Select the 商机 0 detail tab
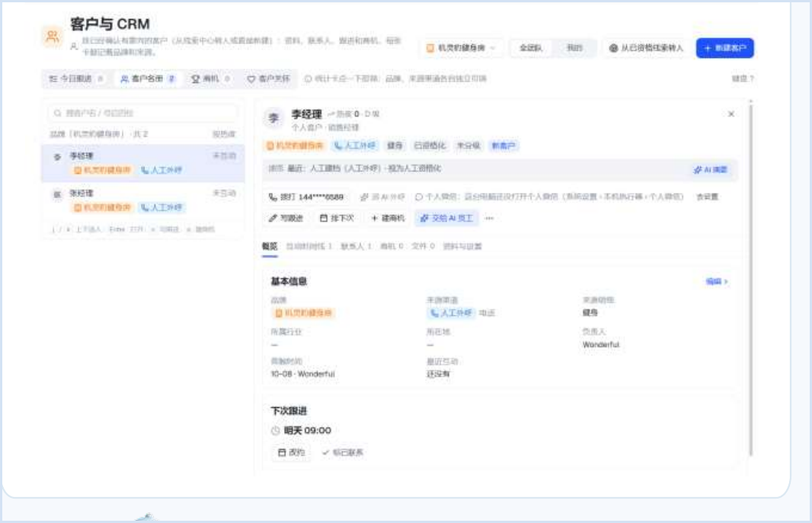This screenshot has width=812, height=523. (x=392, y=247)
